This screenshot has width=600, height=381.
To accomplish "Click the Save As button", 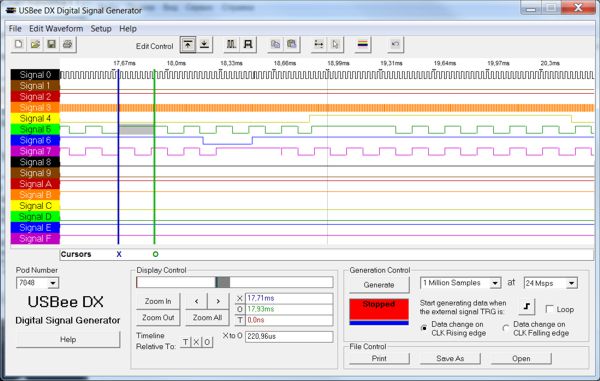I will pyautogui.click(x=450, y=359).
